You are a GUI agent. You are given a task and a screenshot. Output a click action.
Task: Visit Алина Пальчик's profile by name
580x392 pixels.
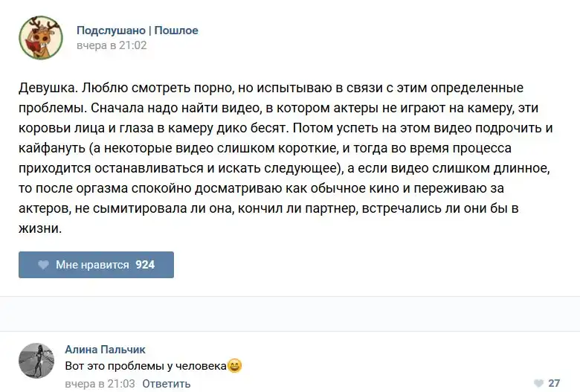point(105,349)
